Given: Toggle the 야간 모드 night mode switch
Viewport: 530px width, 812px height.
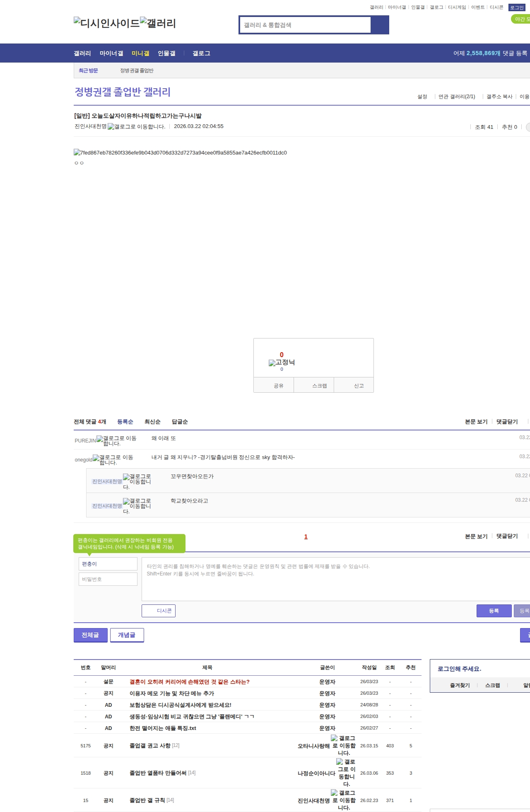Looking at the screenshot, I should (x=520, y=19).
